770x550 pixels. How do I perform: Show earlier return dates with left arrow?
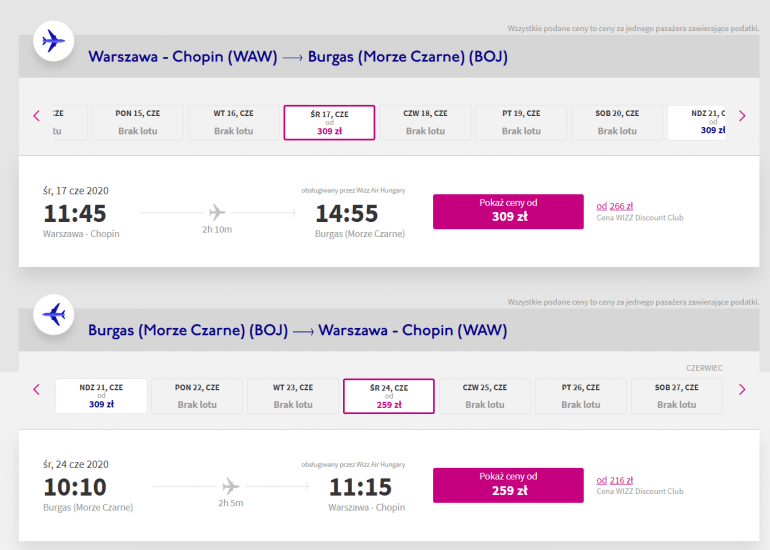point(36,389)
